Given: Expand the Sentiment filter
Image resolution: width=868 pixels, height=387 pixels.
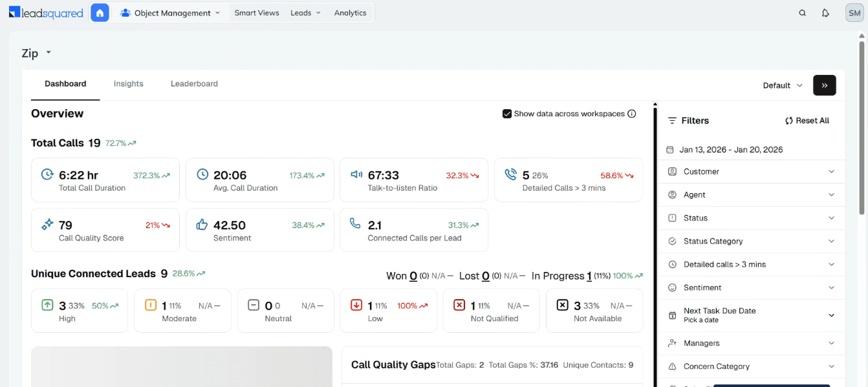Looking at the screenshot, I should point(751,288).
